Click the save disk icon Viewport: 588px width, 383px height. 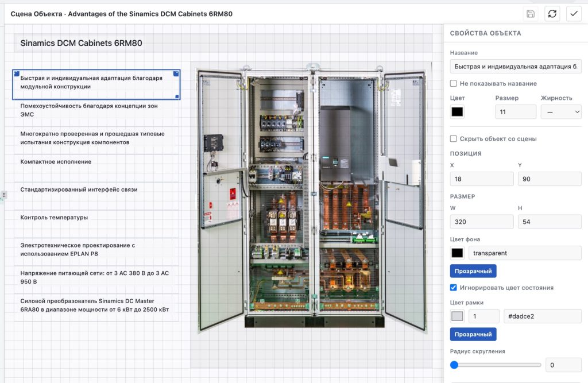530,14
